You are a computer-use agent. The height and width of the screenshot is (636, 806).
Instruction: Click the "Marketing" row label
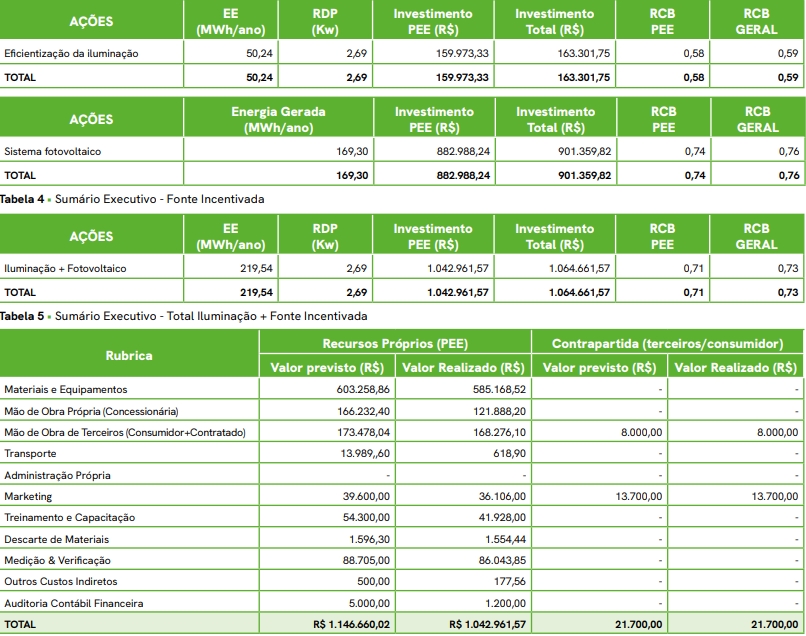coord(28,496)
